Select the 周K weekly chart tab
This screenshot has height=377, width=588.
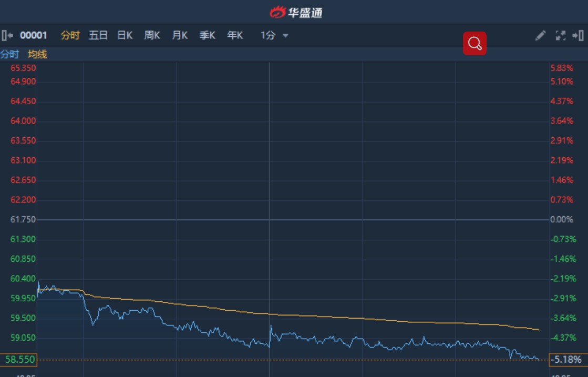152,36
